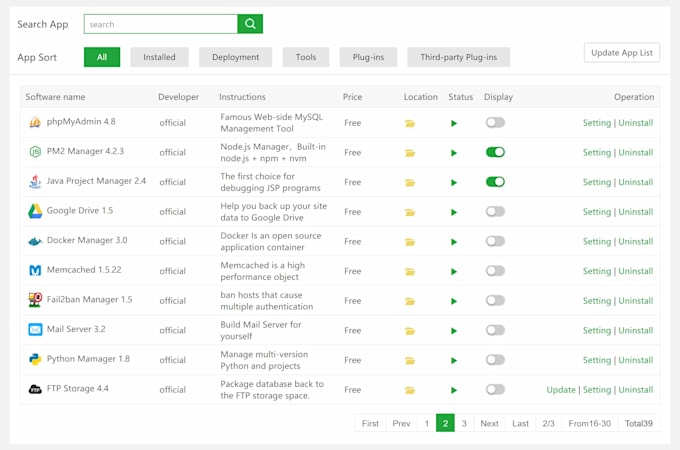Show the Tools category
Image resolution: width=680 pixels, height=450 pixels.
click(306, 57)
